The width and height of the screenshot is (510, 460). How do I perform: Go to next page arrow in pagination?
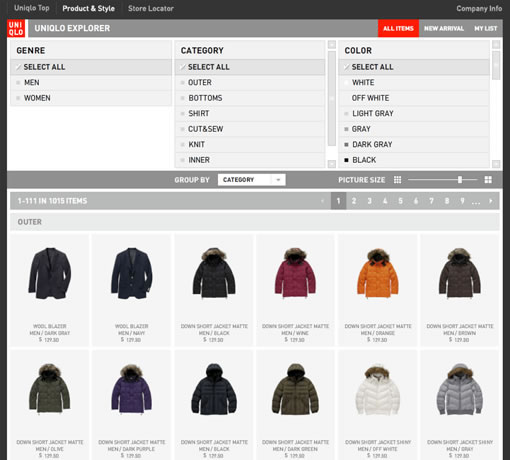(491, 201)
